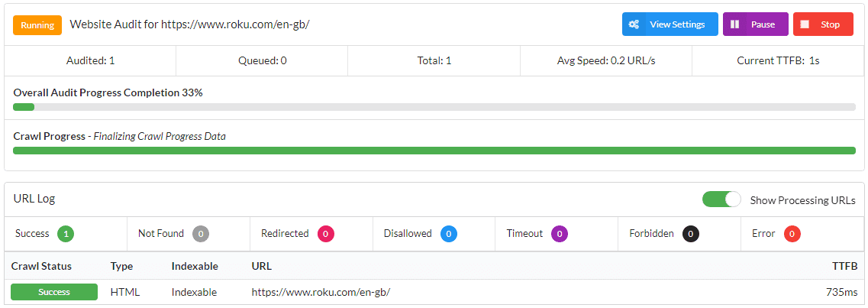Viewport: 868px width, 308px height.
Task: Sort the log by TTFB column header
Action: [844, 266]
